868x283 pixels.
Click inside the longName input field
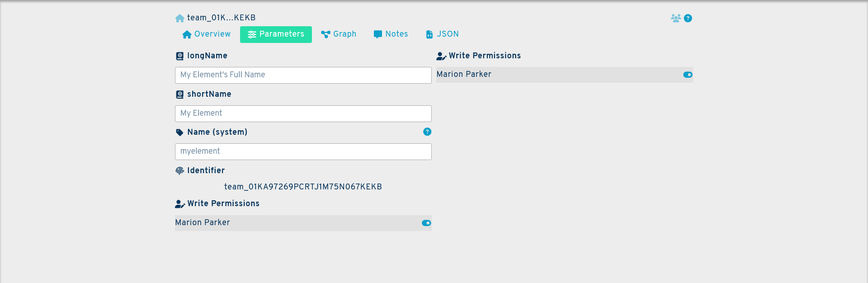pyautogui.click(x=303, y=75)
